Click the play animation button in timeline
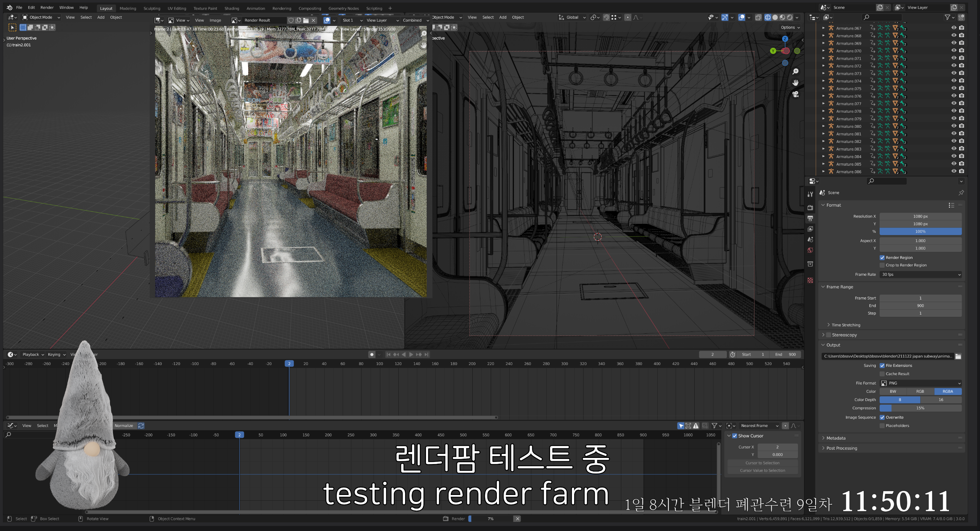The height and width of the screenshot is (531, 980). coord(411,354)
